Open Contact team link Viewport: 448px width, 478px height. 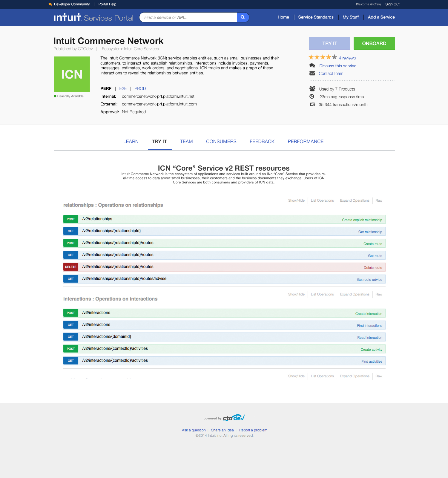[x=331, y=73]
